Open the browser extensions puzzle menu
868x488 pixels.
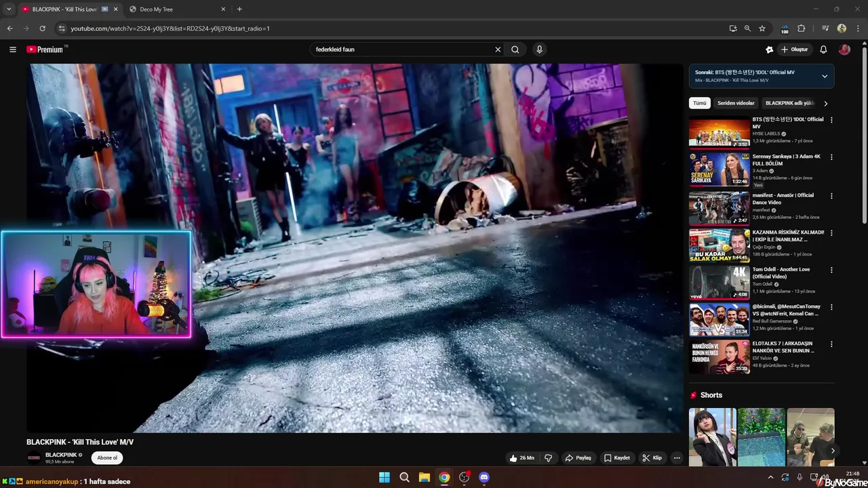[801, 28]
